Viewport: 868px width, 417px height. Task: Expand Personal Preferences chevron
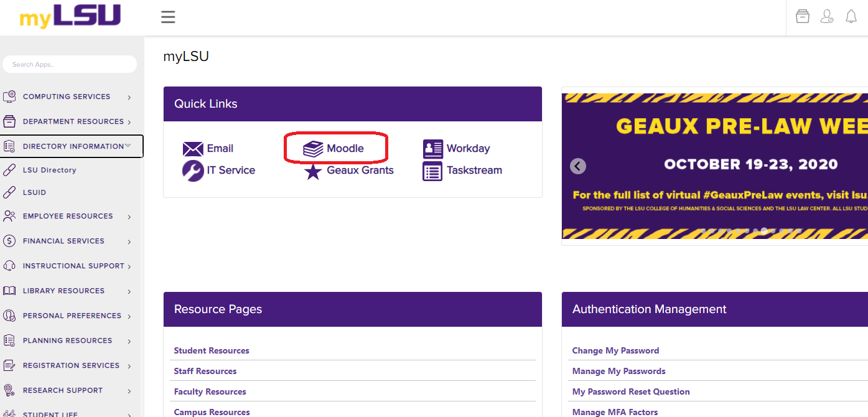pos(129,316)
